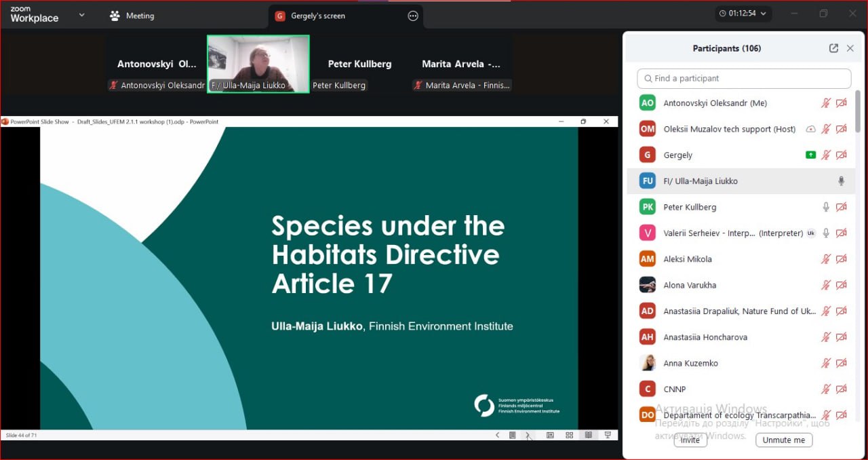
Task: Advance to next slide in PowerPoint slideshow
Action: pyautogui.click(x=528, y=435)
